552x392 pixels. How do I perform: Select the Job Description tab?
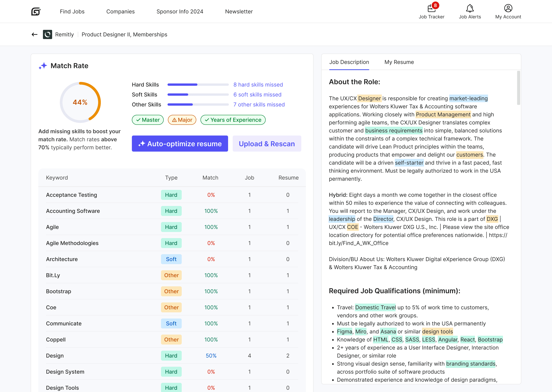click(349, 62)
